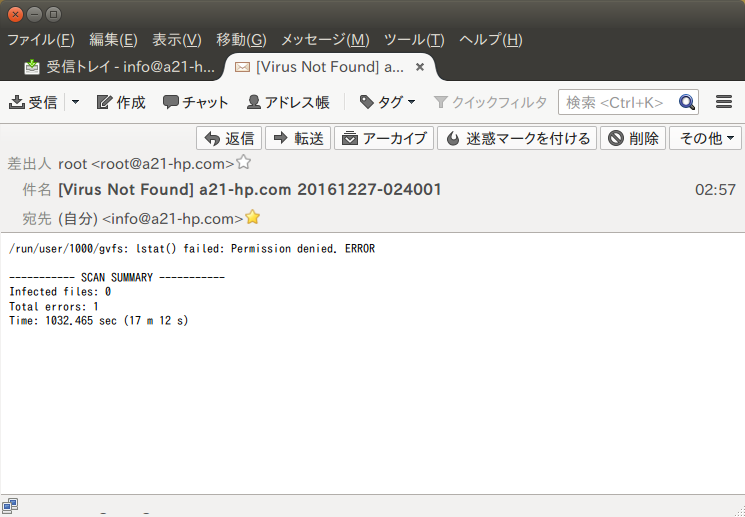Click the subject line text
Image resolution: width=745 pixels, height=517 pixels.
tap(250, 190)
